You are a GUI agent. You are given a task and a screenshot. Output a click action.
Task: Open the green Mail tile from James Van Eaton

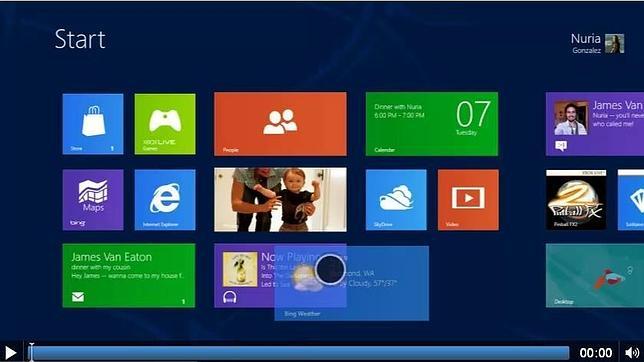pos(129,276)
